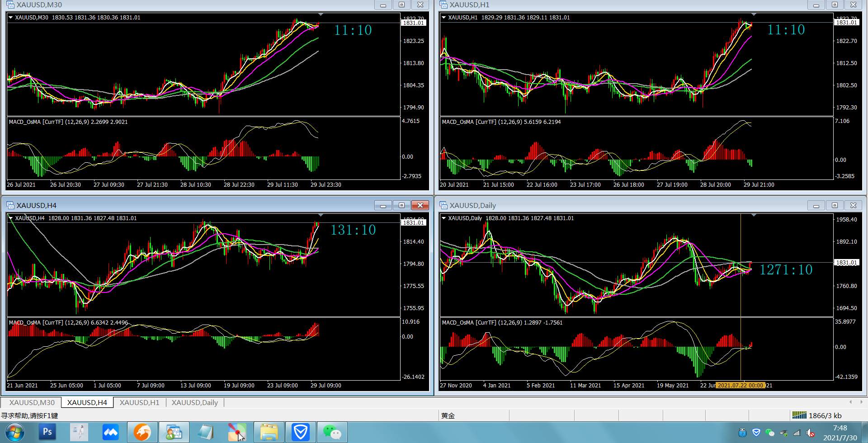Click the chart icon in XAUUSD,Daily title bar
The image size is (868, 443).
pyautogui.click(x=443, y=205)
